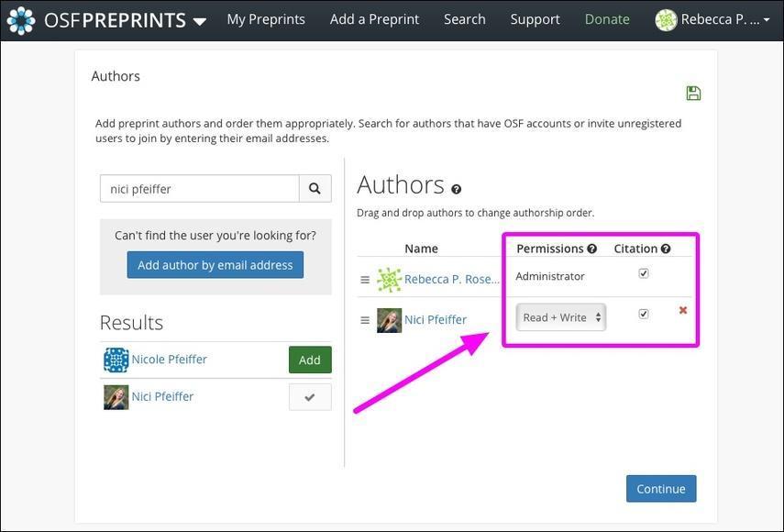The height and width of the screenshot is (532, 784).
Task: Click Add author by email address button
Action: point(215,265)
